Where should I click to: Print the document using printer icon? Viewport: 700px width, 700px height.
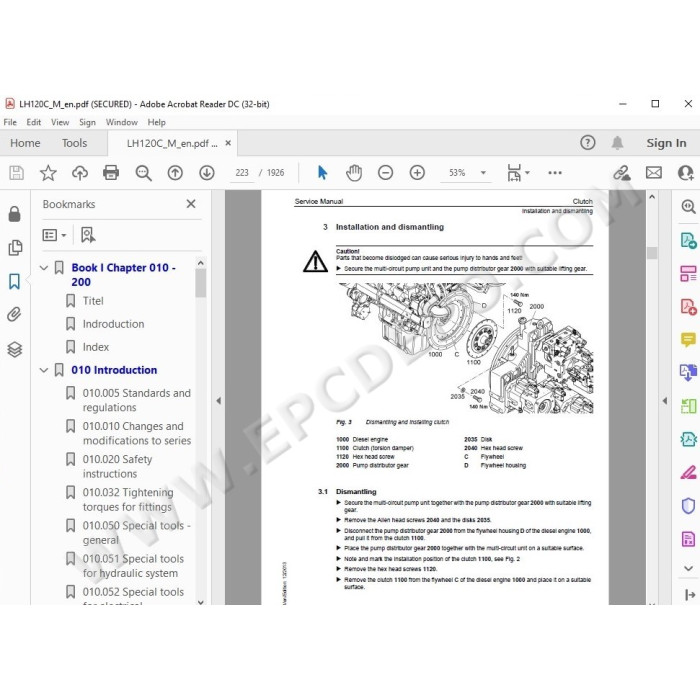tap(111, 173)
